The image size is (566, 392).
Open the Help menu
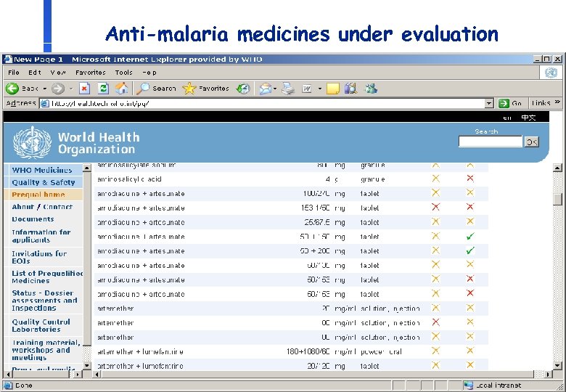coord(149,73)
